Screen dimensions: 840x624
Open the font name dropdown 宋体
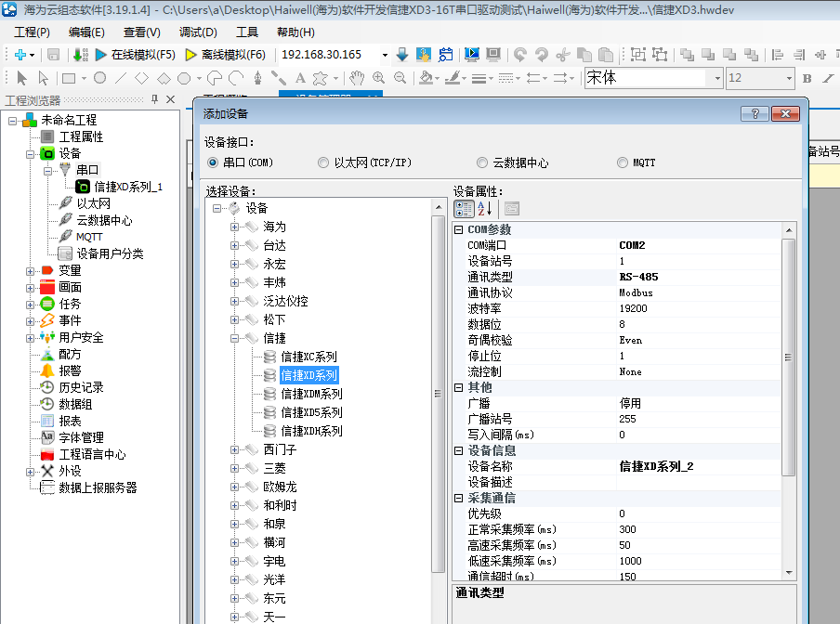point(717,78)
